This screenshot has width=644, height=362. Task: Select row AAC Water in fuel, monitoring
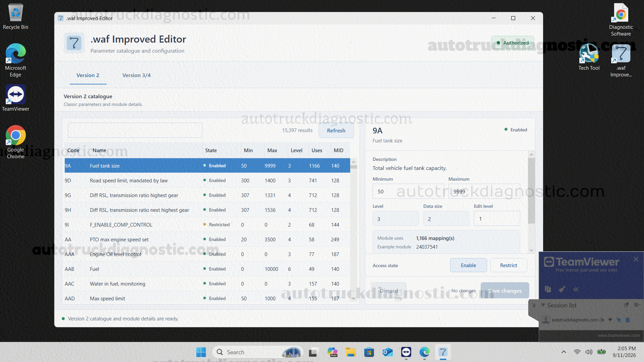(x=207, y=284)
